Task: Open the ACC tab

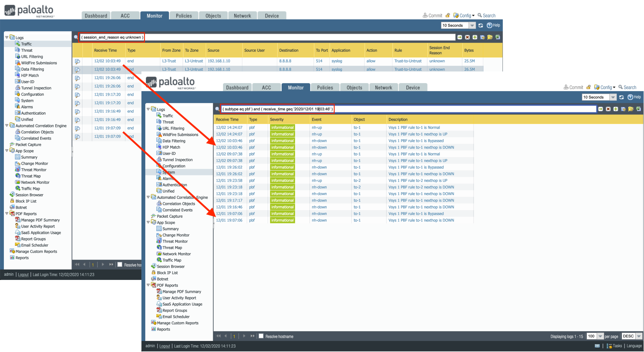Action: tap(266, 87)
